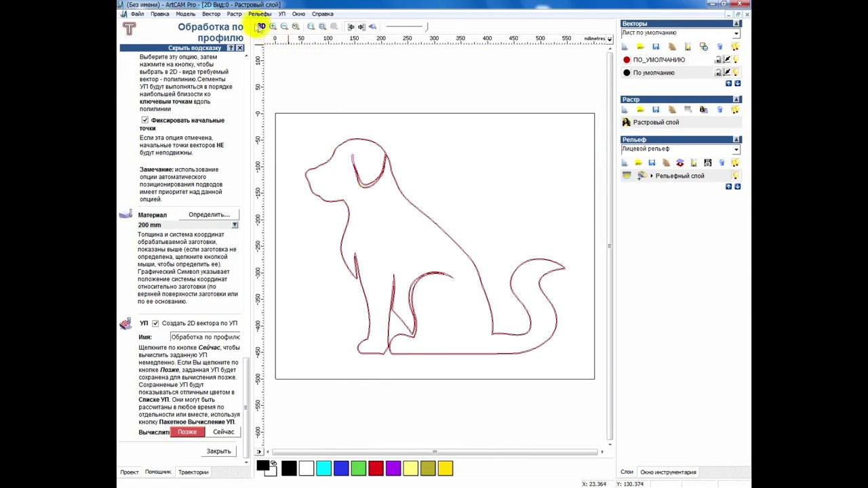Move vector layer up arrow

click(x=728, y=83)
